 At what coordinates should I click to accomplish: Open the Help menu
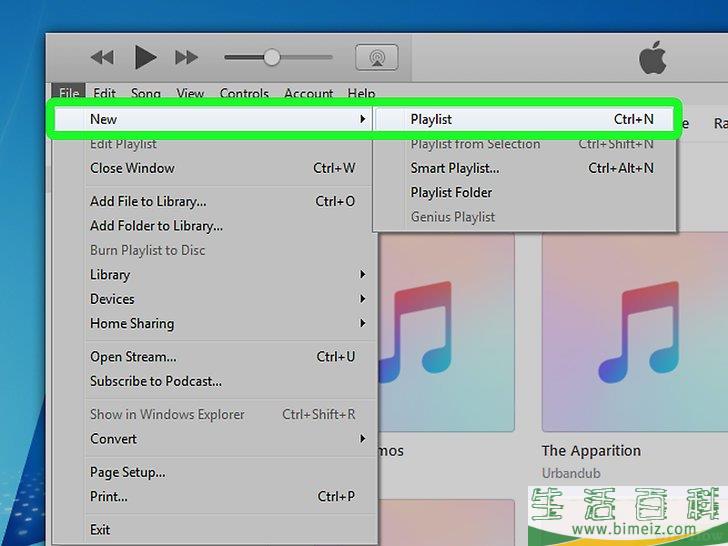tap(361, 93)
